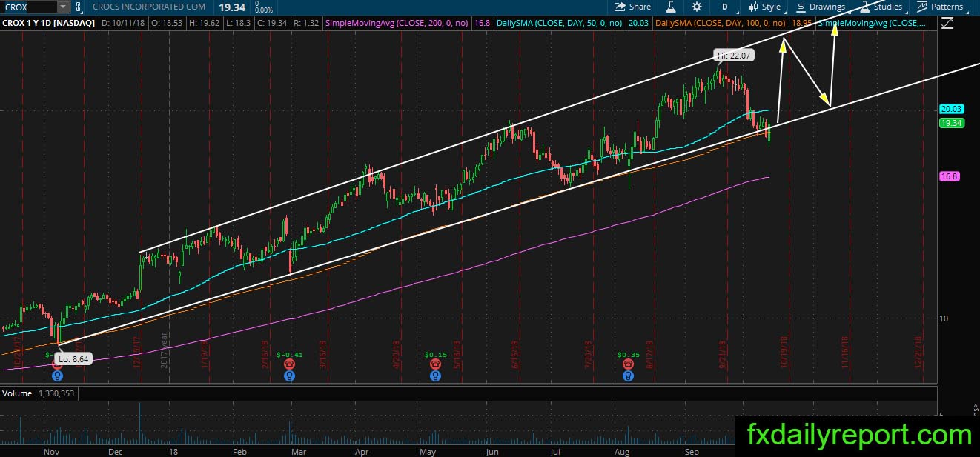The height and width of the screenshot is (457, 980).
Task: Select the DailySMA (CLOSE, DAY, 50, 0, no) label
Action: coord(558,24)
